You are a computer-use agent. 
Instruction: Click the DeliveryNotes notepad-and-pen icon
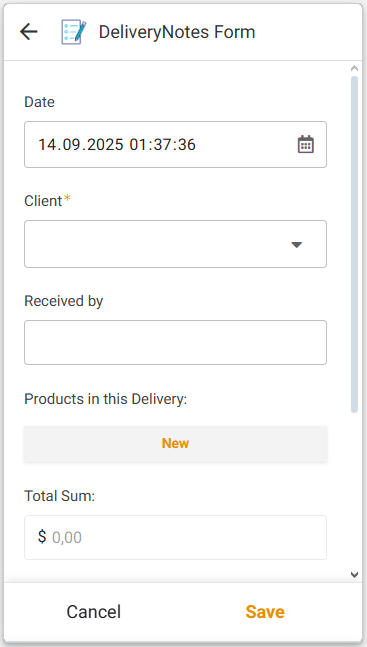tap(74, 32)
